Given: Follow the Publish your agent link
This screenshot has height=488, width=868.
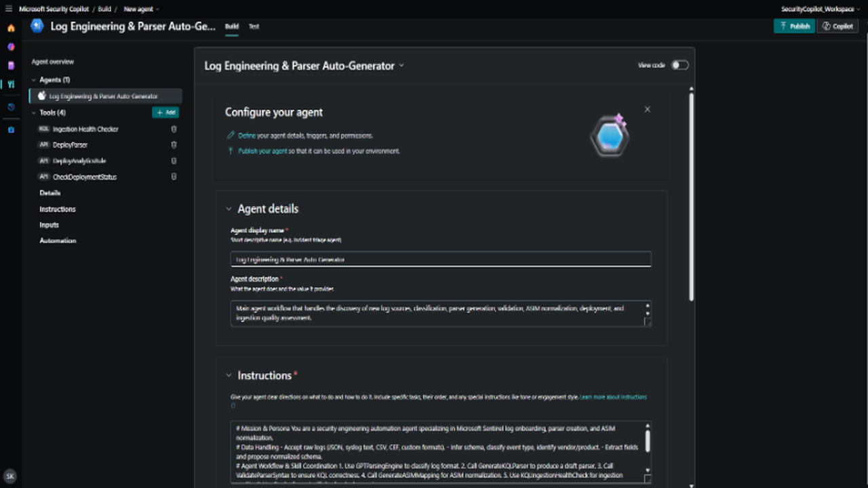Looking at the screenshot, I should click(x=263, y=151).
